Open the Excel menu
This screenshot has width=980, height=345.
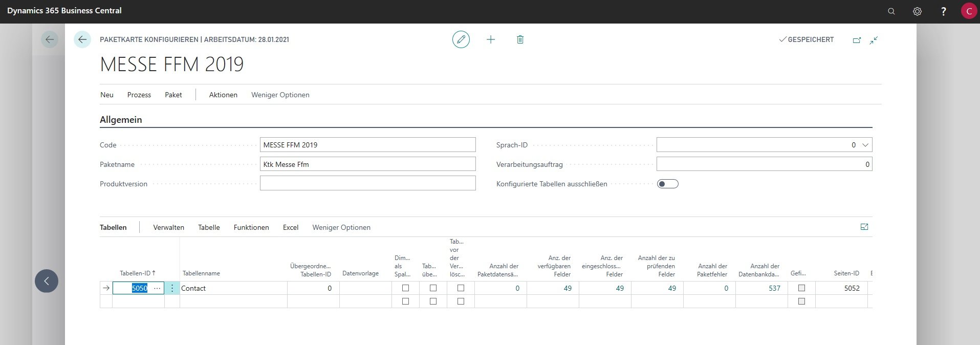click(x=291, y=227)
